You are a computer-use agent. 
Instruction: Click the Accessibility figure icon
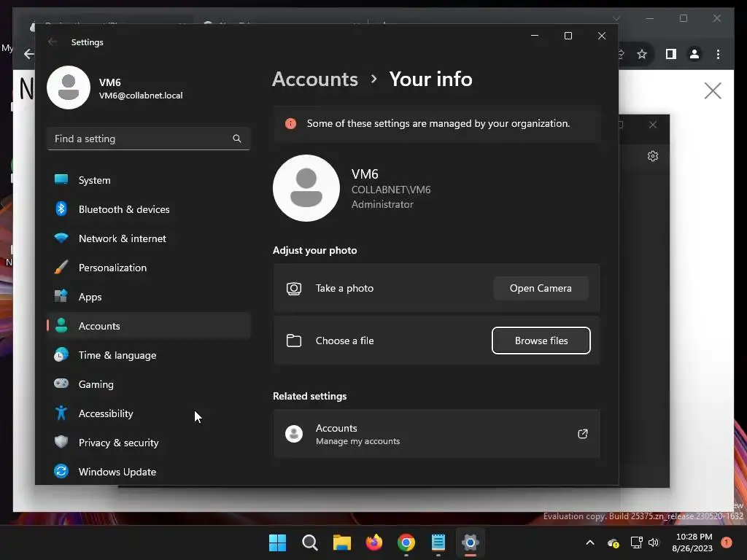61,413
